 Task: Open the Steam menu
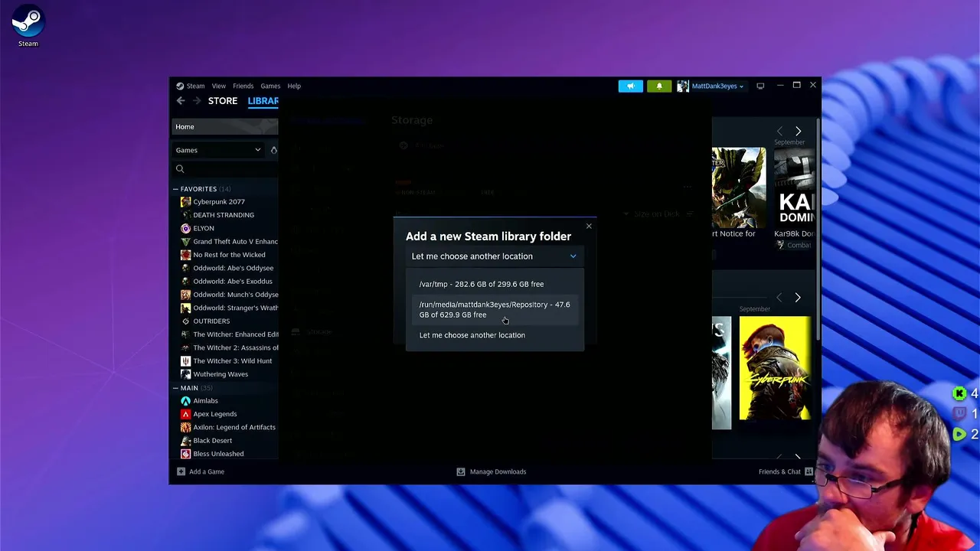195,86
